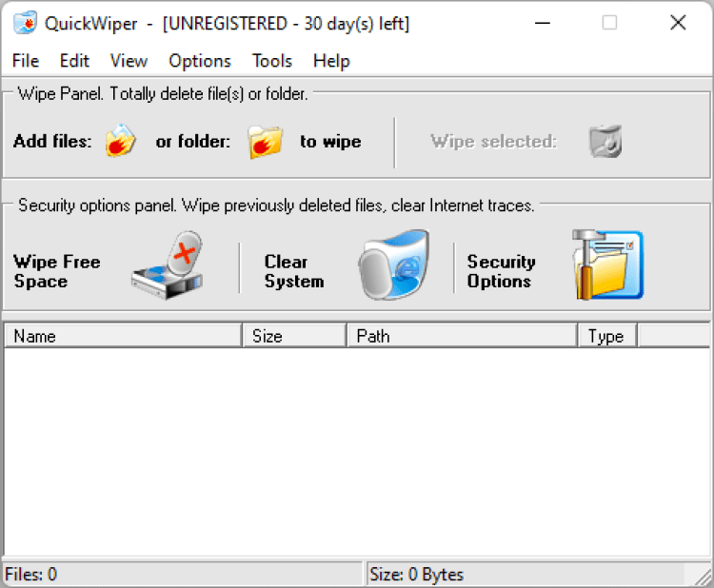Click the Add files flame icon
The image size is (714, 588).
[120, 141]
